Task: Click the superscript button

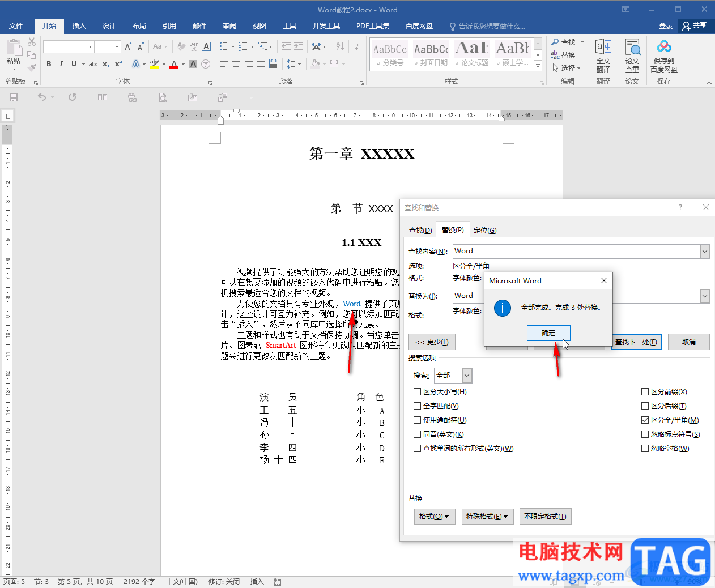Action: click(118, 64)
